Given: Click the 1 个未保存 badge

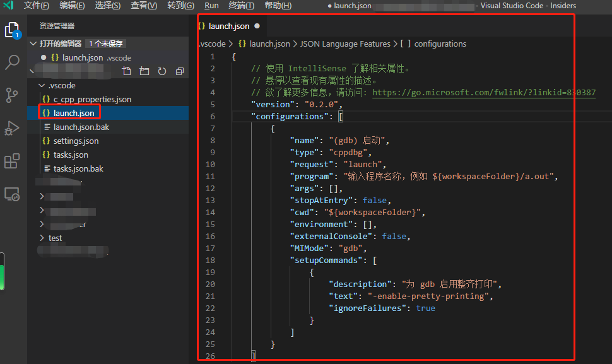Looking at the screenshot, I should (106, 44).
